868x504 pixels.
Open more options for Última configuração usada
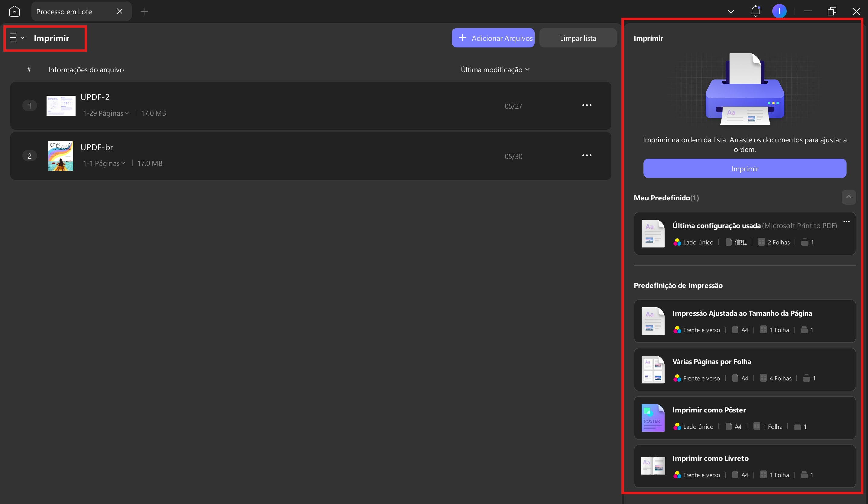pyautogui.click(x=846, y=221)
